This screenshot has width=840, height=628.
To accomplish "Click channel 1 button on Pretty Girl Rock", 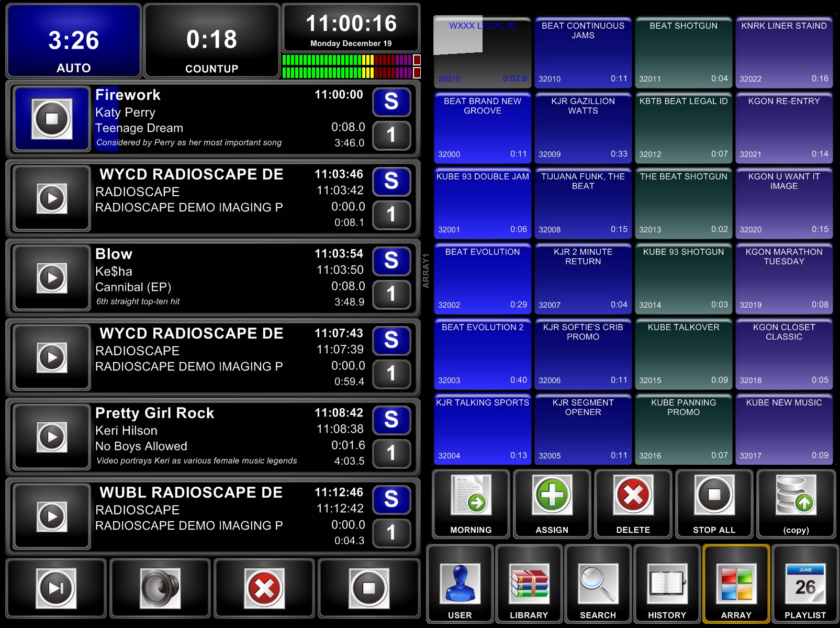I will click(391, 453).
